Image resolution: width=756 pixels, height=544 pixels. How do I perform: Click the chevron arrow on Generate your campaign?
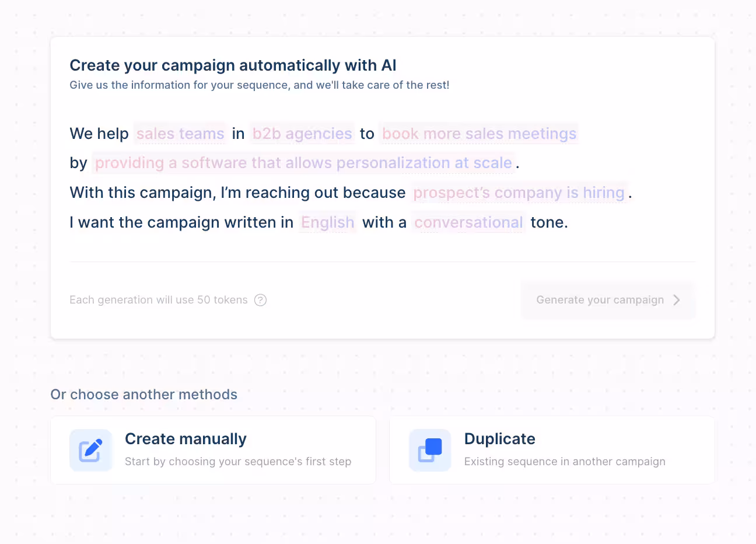677,300
